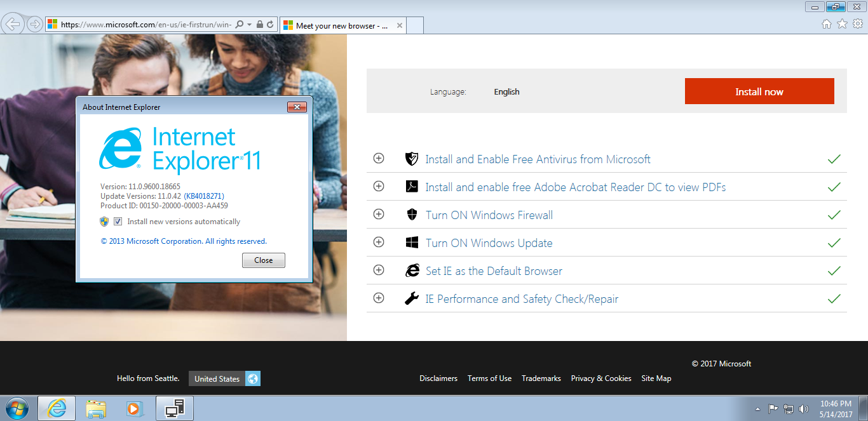
Task: Click the volume speaker tray icon
Action: (804, 409)
